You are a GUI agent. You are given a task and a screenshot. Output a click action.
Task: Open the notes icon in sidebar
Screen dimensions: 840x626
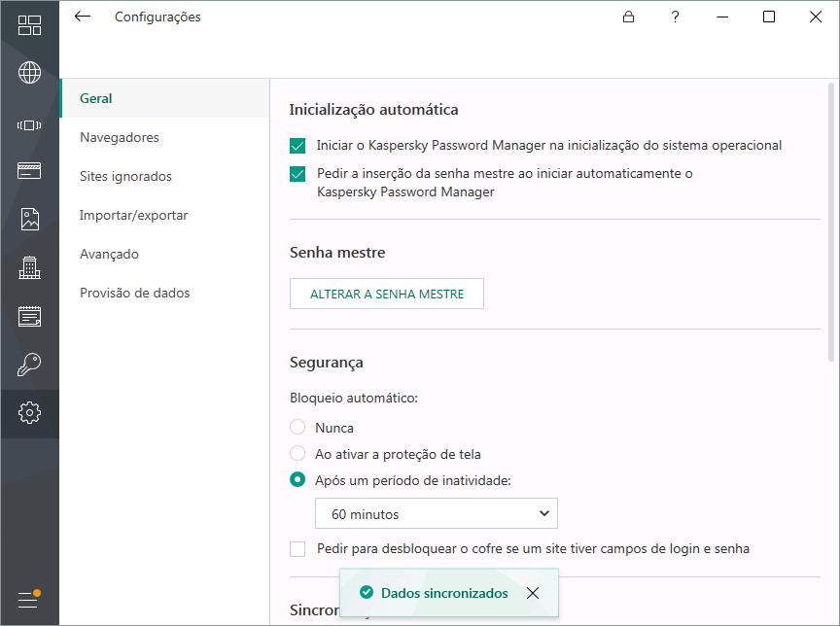point(29,316)
